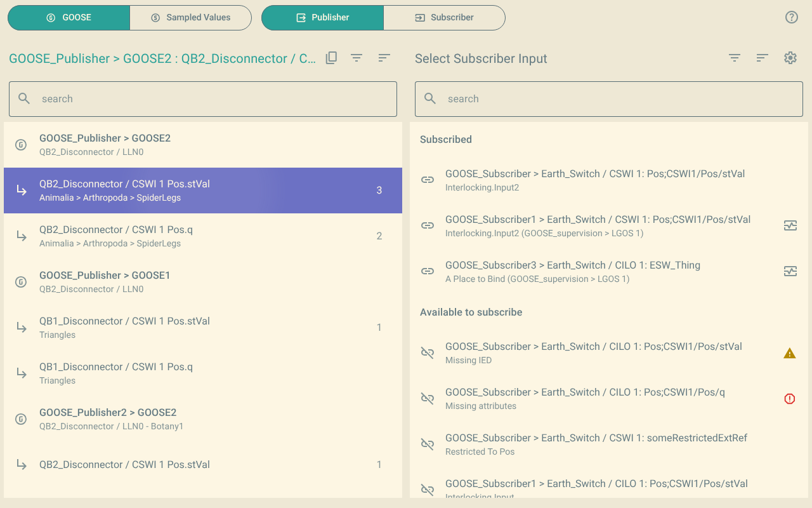Click the GOOSE icon beside GOOSE_Publisher > GOOSE1
Image resolution: width=812 pixels, height=508 pixels.
pos(21,282)
